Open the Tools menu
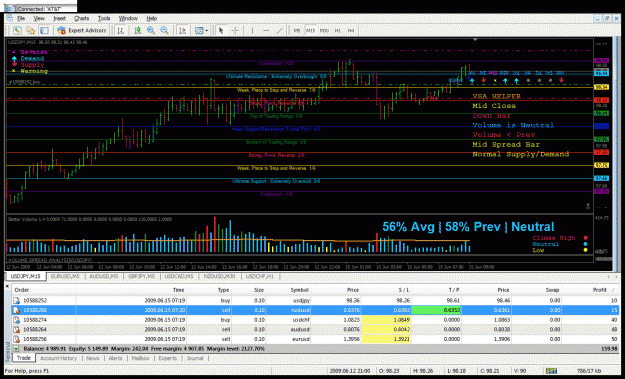The width and height of the screenshot is (625, 379). click(x=104, y=18)
